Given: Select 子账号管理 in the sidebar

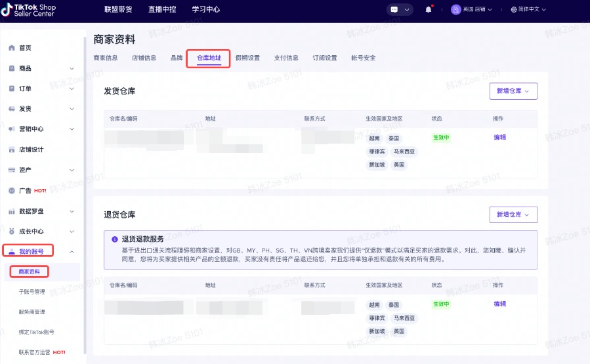Looking at the screenshot, I should point(32,292).
